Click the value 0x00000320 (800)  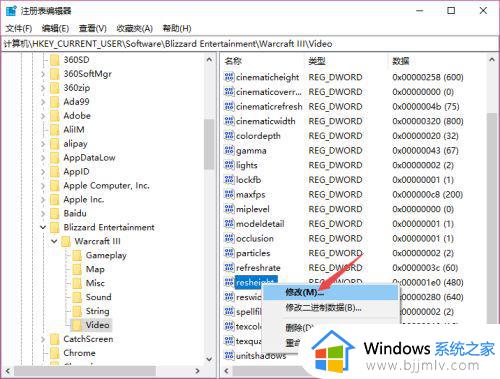pos(428,121)
